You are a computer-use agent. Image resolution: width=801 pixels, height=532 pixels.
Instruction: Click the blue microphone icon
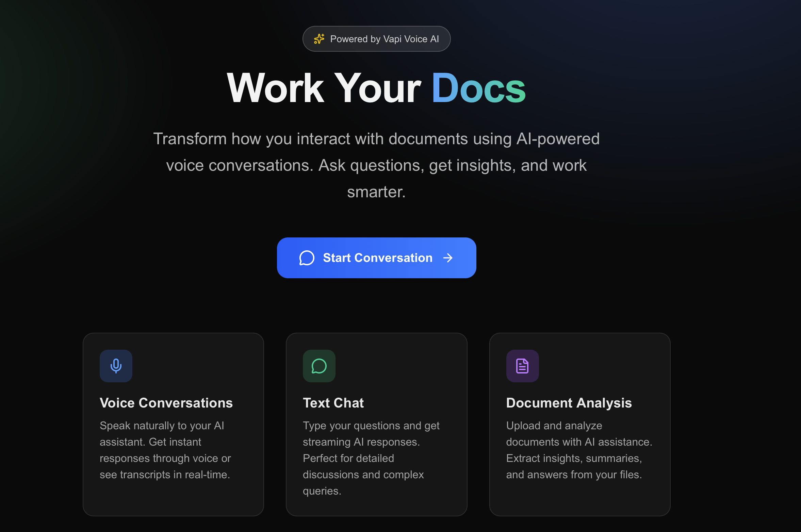tap(116, 366)
